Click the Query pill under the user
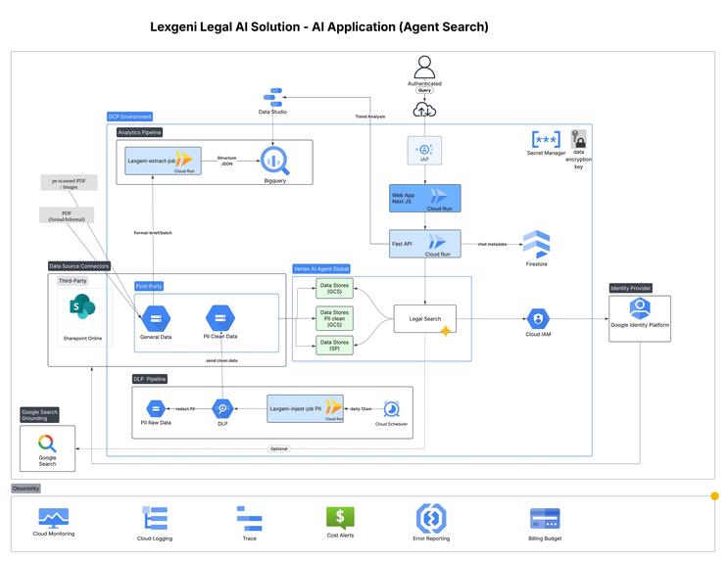The height and width of the screenshot is (561, 728). coord(424,90)
